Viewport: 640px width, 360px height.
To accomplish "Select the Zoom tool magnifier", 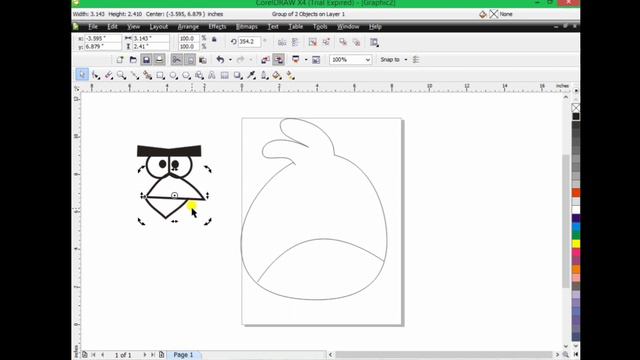I will coord(121,75).
